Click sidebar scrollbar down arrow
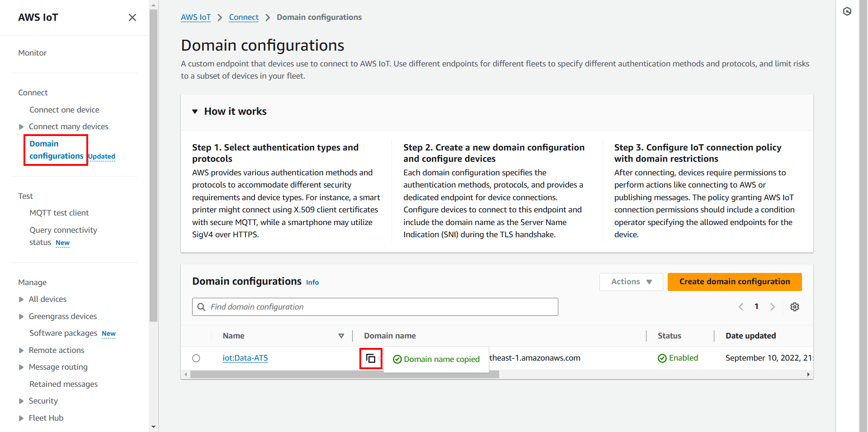This screenshot has height=432, width=868. (153, 427)
